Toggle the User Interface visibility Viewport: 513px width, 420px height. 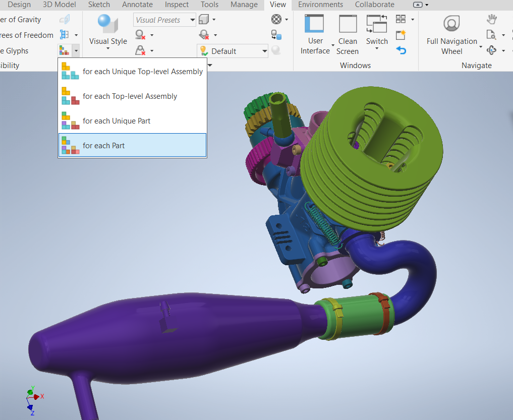[x=315, y=33]
